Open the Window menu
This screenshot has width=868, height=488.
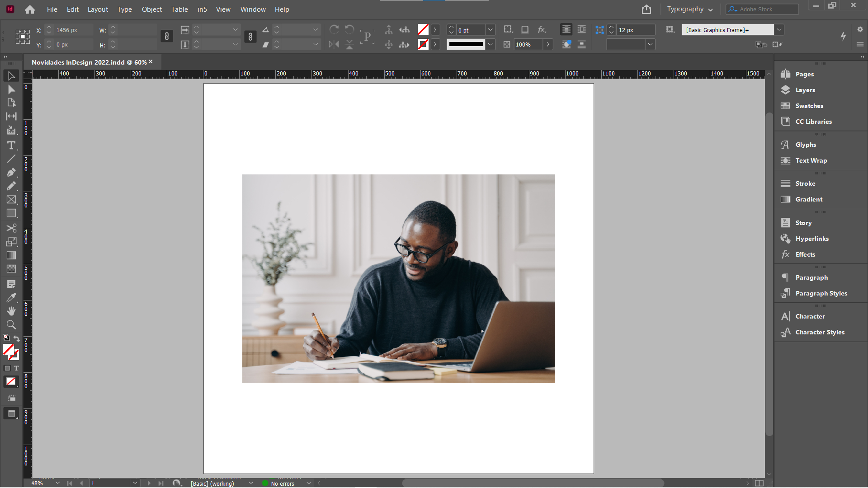pos(253,9)
